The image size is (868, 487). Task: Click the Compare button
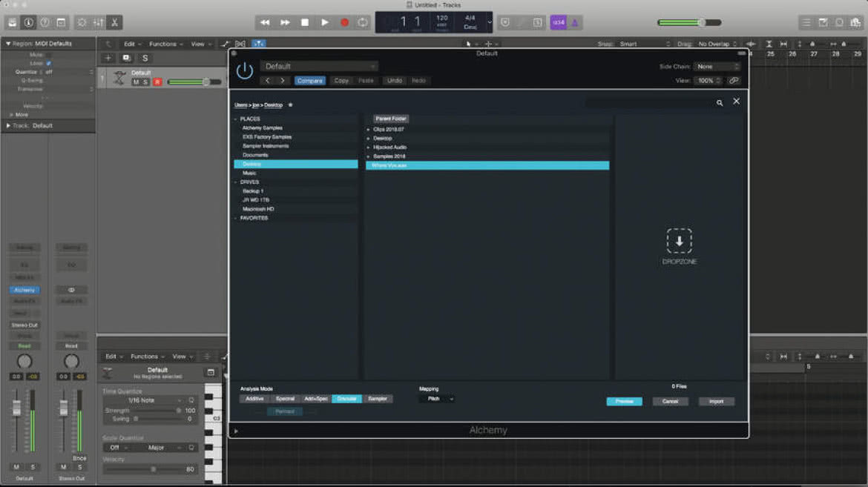point(309,81)
